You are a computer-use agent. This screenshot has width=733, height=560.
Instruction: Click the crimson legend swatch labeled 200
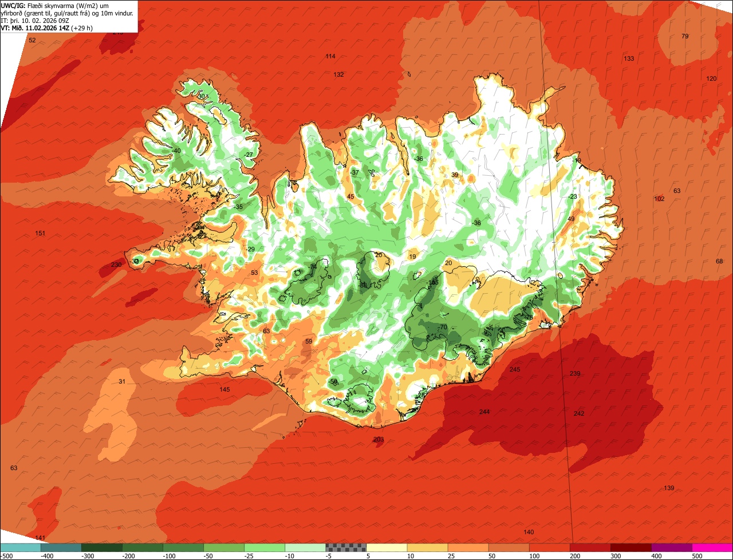click(590, 547)
